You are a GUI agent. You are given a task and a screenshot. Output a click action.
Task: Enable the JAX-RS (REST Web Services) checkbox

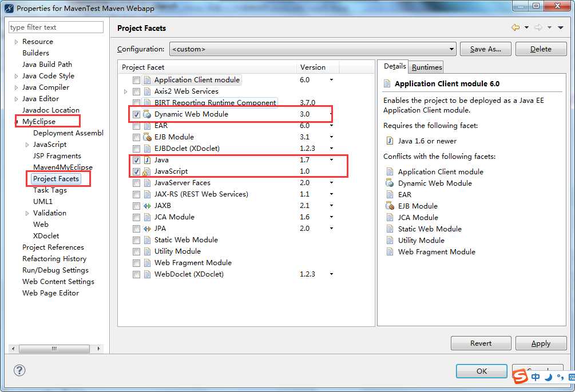(x=136, y=194)
